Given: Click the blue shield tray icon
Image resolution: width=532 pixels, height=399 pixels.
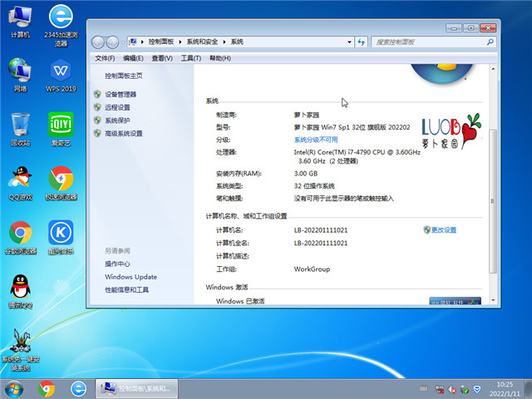Looking at the screenshot, I should (477, 389).
